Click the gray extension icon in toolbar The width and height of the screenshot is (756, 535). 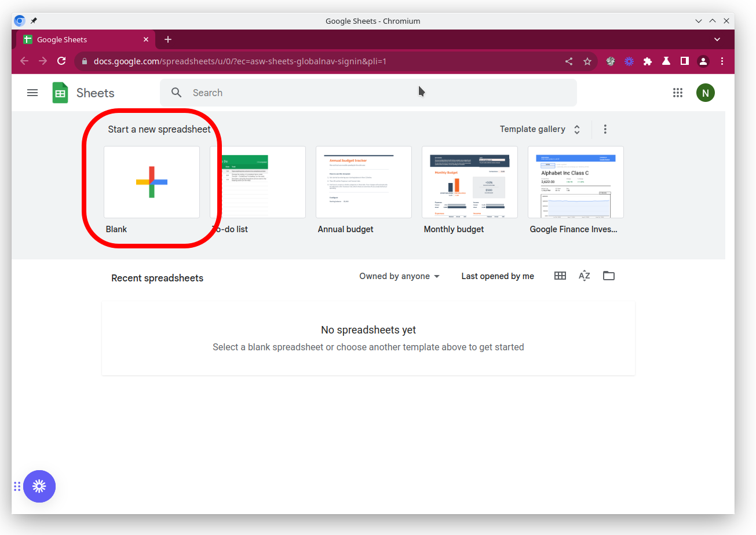611,61
